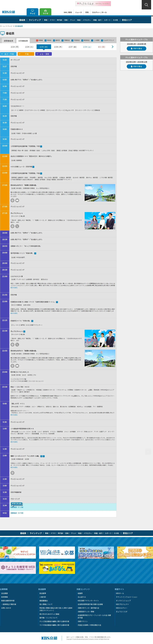
Task: Open 京都マラソン footer link
Action: [x=83, y=621]
